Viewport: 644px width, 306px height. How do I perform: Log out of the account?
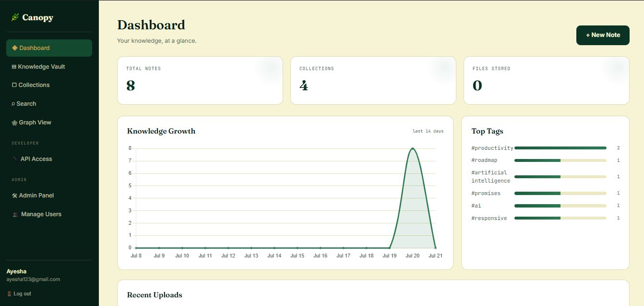[x=19, y=294]
